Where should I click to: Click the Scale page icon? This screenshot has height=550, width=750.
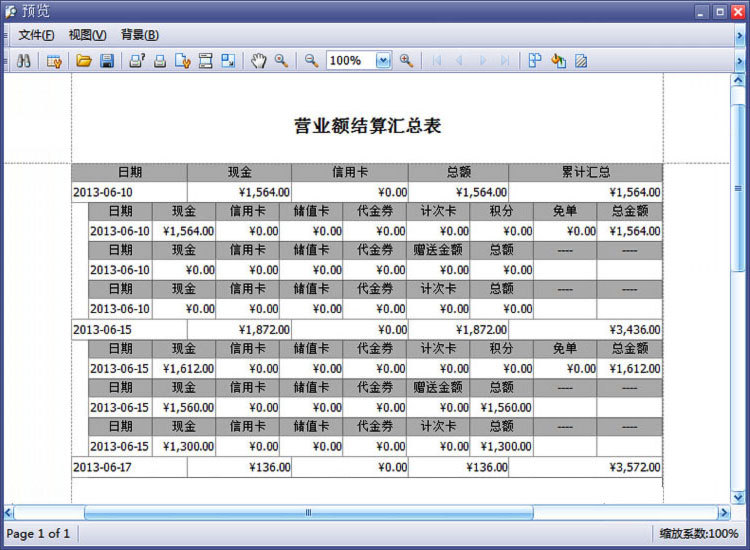point(228,61)
